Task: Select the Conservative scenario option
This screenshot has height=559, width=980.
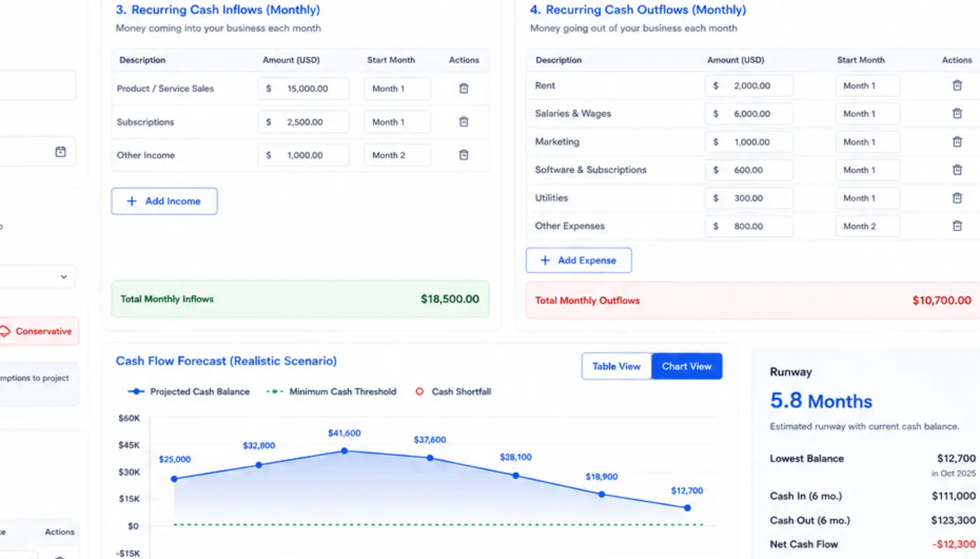Action: click(38, 331)
